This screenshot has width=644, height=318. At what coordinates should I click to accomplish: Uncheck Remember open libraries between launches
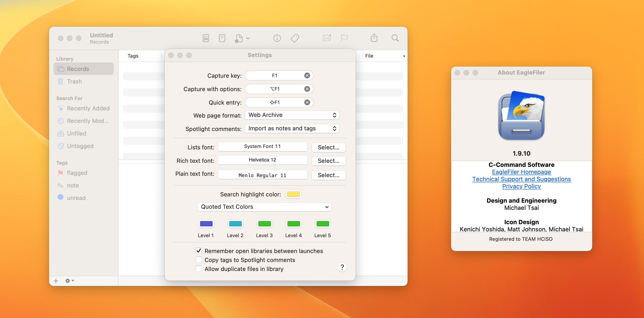pos(199,251)
